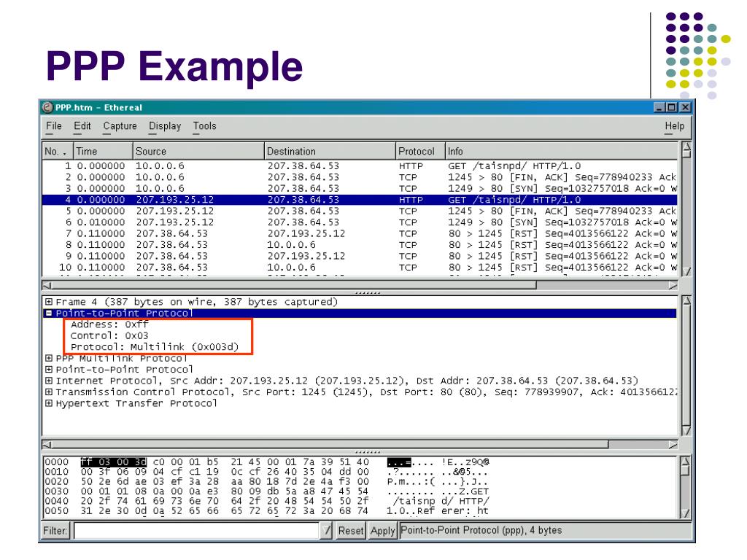Open the Display menu
747x560 pixels.
click(x=165, y=126)
